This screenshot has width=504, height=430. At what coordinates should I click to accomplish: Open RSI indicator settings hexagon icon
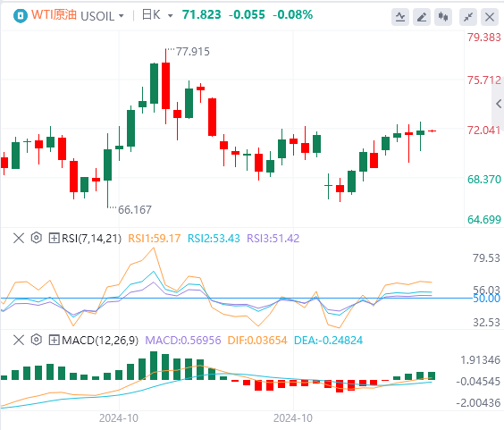coord(37,238)
